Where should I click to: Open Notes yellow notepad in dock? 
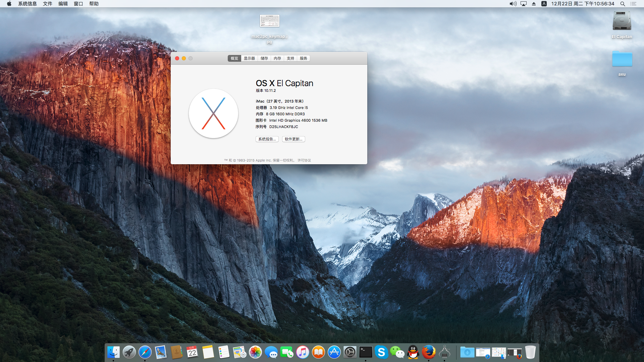pyautogui.click(x=208, y=352)
